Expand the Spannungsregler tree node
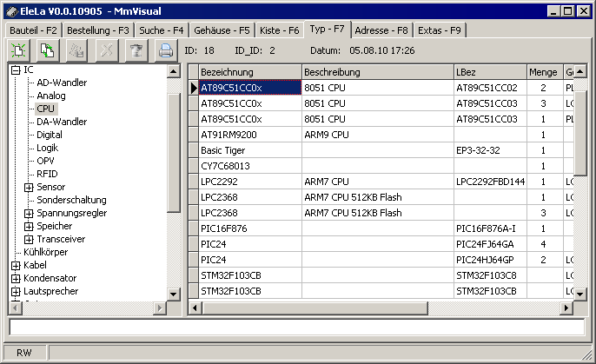Image resolution: width=596 pixels, height=364 pixels. 29,213
